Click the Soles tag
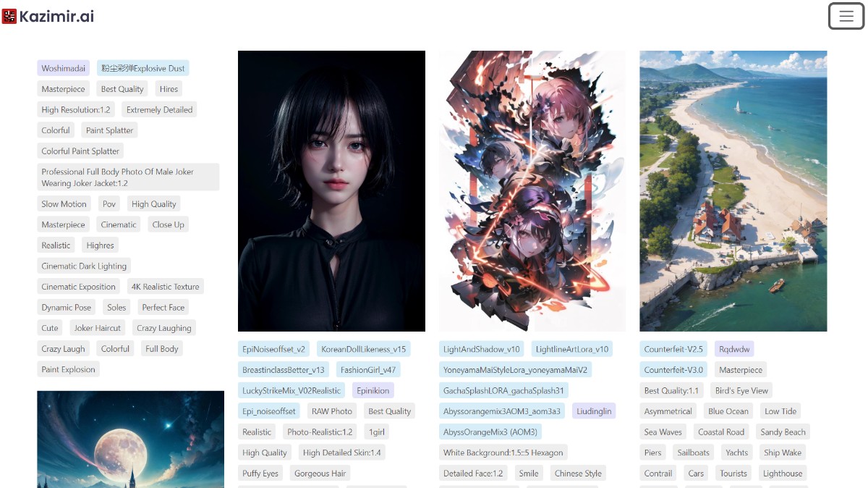868x488 pixels. 116,308
